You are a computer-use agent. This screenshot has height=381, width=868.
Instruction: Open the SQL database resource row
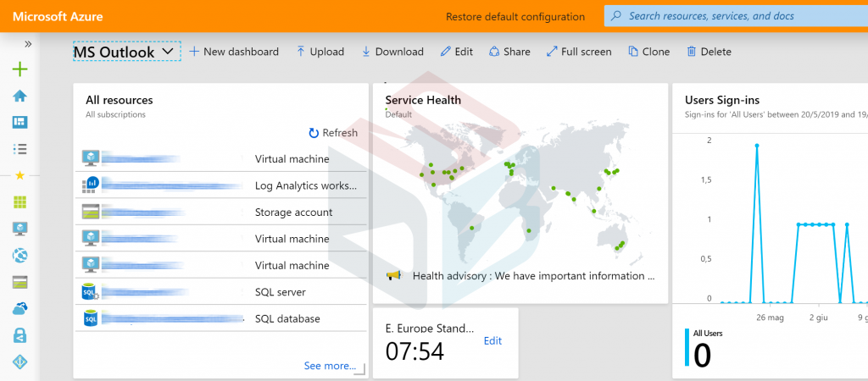point(221,318)
